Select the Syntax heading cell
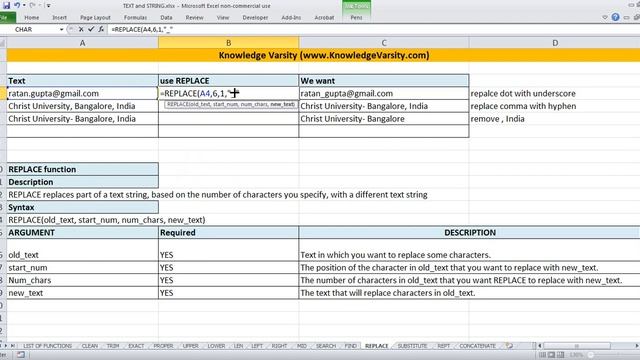The width and height of the screenshot is (640, 360). [82, 207]
